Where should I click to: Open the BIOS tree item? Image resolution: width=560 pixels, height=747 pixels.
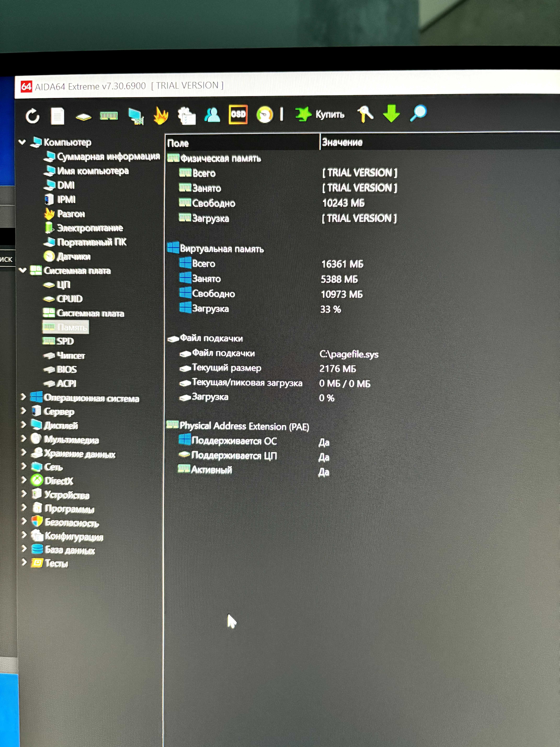click(x=60, y=369)
